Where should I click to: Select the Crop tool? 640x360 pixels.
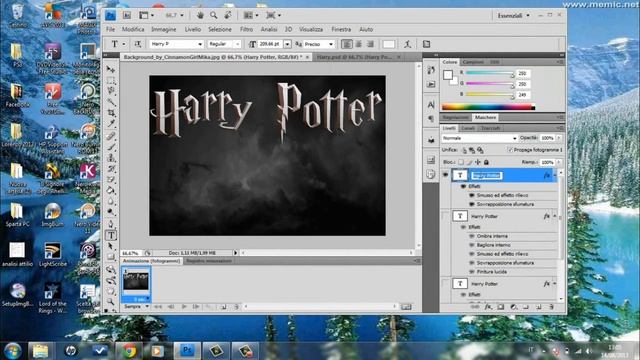(x=111, y=113)
